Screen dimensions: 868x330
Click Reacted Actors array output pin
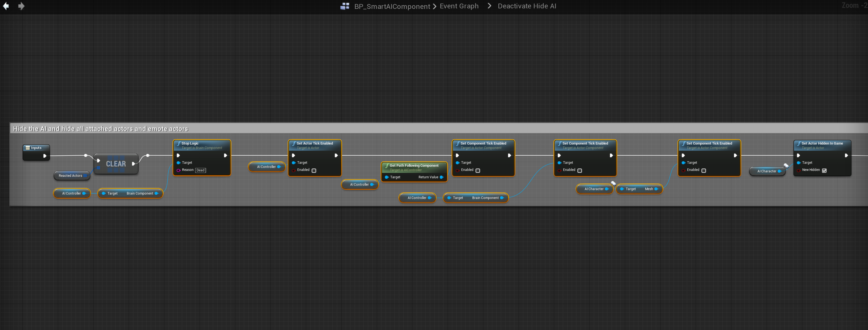(86, 176)
